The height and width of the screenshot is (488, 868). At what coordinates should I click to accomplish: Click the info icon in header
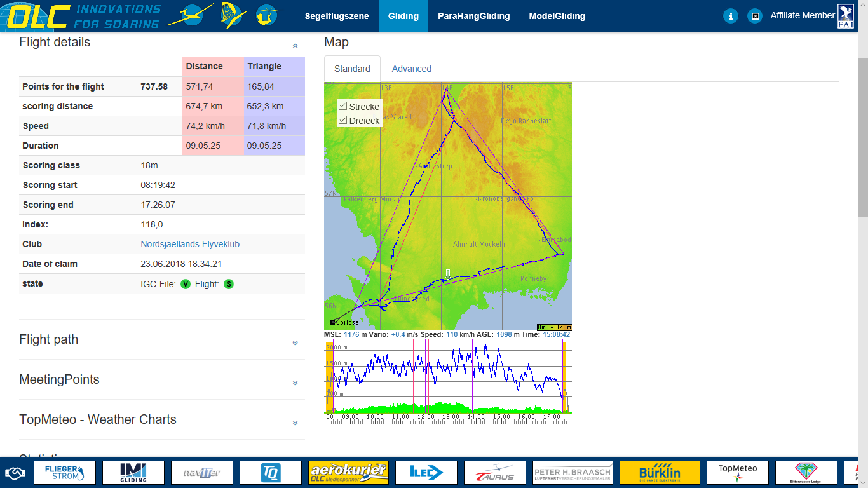(x=731, y=17)
